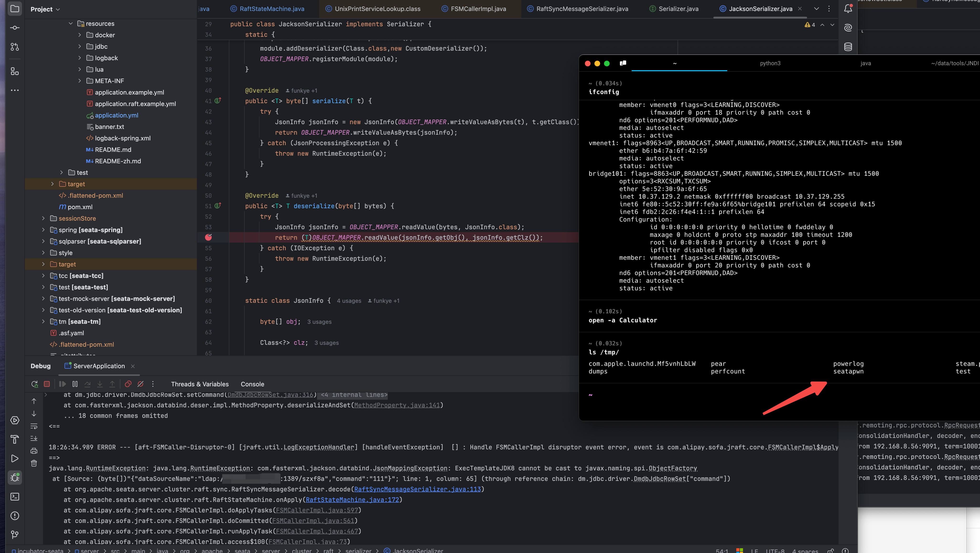This screenshot has width=980, height=553.
Task: Open the Notifications bell icon
Action: (x=848, y=8)
